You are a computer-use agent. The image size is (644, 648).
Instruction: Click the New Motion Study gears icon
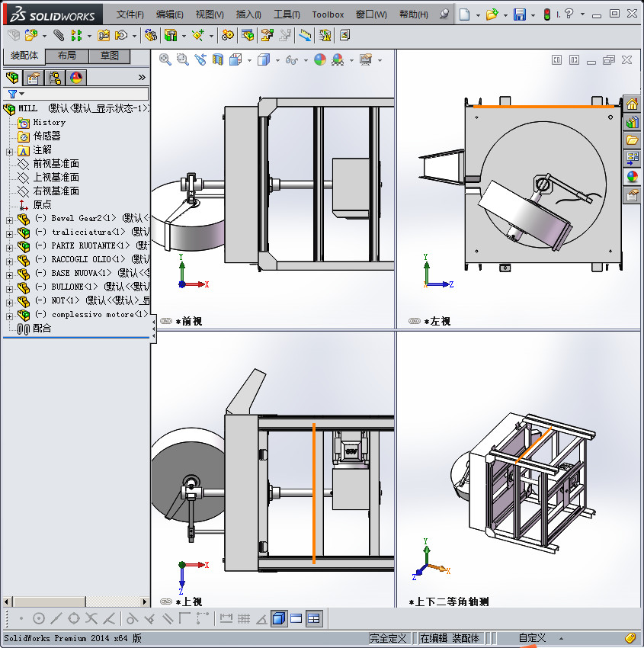point(227,36)
